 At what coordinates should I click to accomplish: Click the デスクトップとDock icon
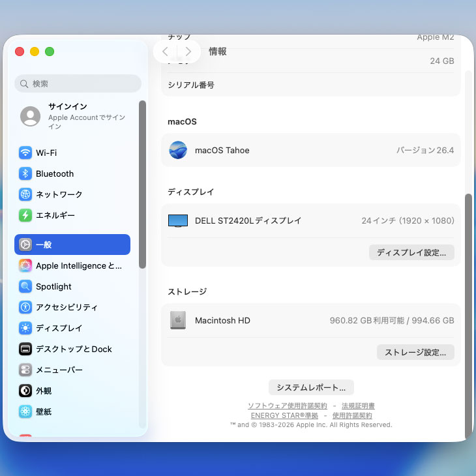(25, 349)
